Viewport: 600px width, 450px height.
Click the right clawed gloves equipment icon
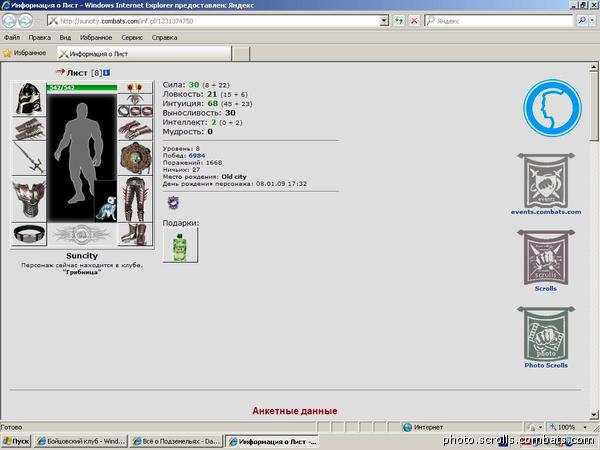(x=135, y=129)
